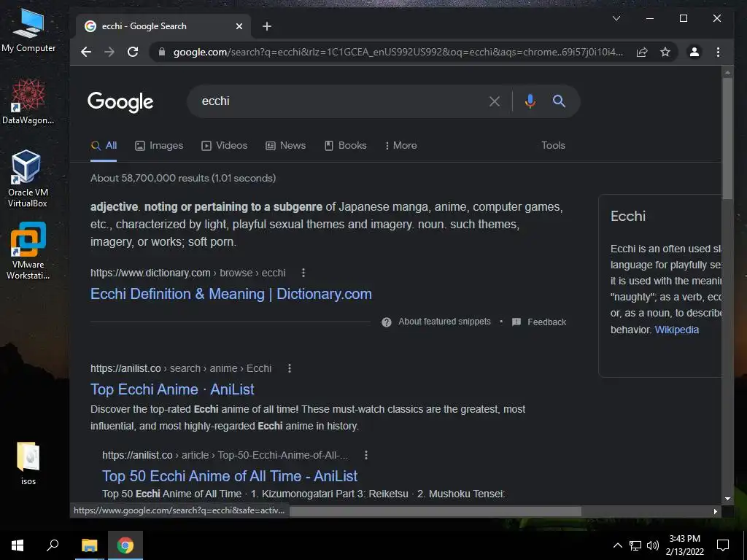747x560 pixels.
Task: Open taskbar search magnifier
Action: pyautogui.click(x=53, y=545)
